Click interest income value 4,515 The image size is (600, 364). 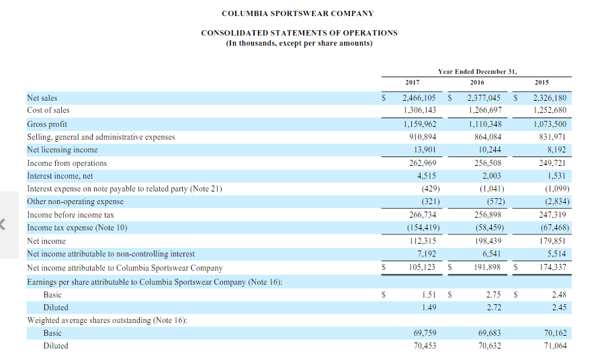pyautogui.click(x=426, y=176)
